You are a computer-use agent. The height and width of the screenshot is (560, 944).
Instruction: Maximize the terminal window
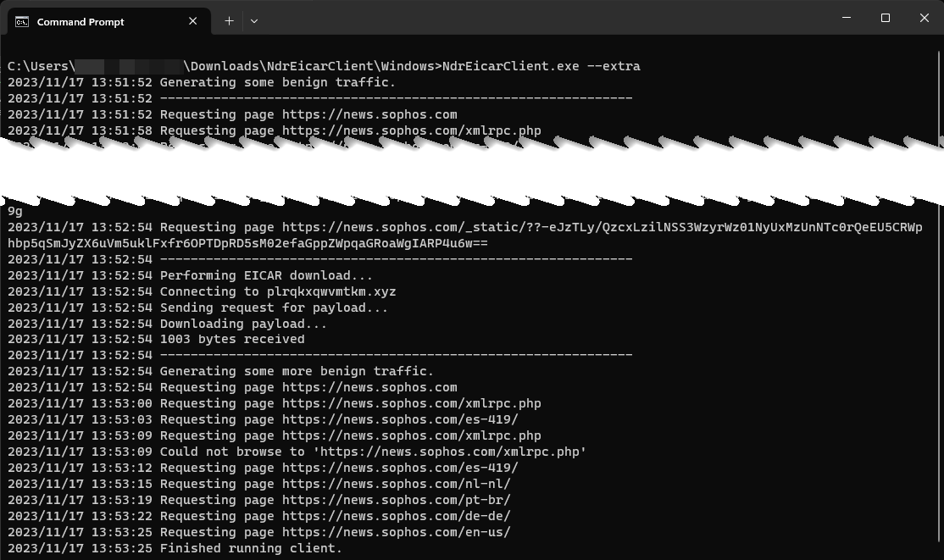[886, 18]
